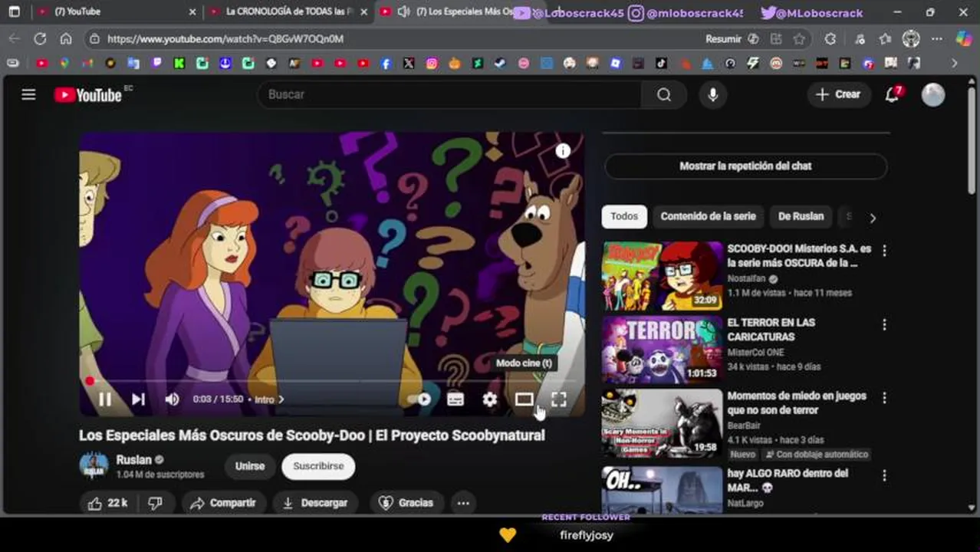Send Gracias super thanks
Viewport: 980px width, 552px height.
click(406, 503)
